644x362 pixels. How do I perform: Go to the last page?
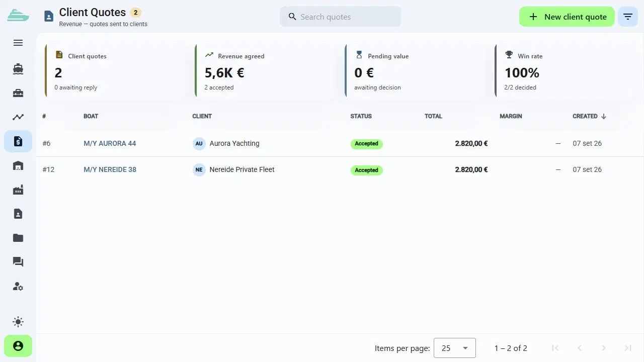(x=628, y=348)
